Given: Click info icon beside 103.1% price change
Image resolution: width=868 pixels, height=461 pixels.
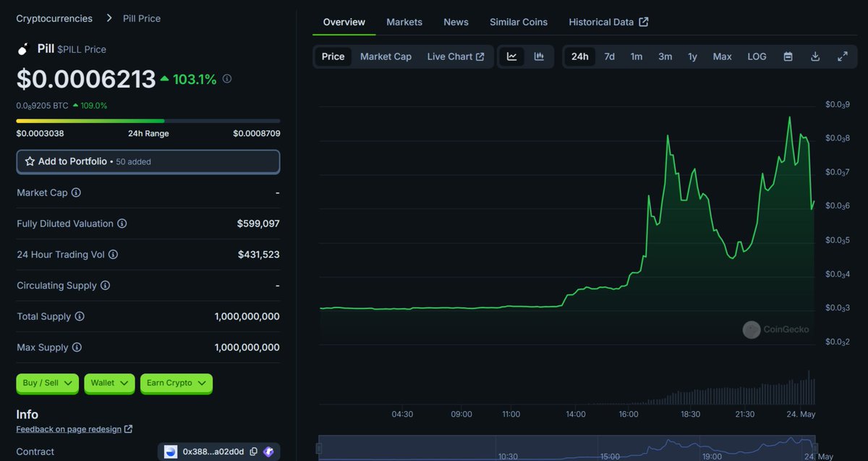Looking at the screenshot, I should pyautogui.click(x=227, y=79).
